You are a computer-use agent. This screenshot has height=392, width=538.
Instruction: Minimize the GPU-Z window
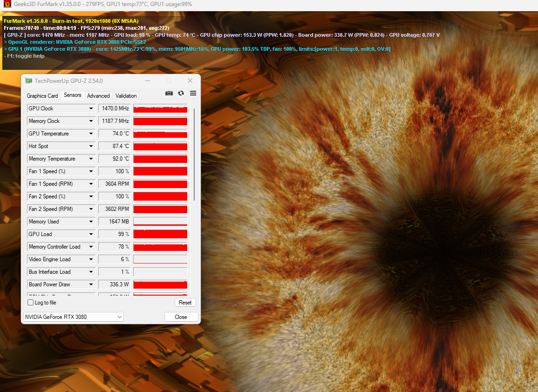coord(148,81)
